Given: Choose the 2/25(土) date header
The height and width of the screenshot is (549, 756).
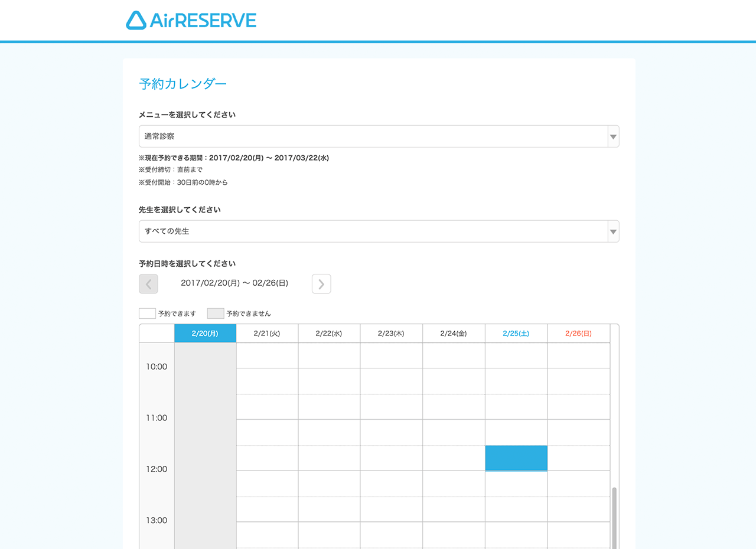Looking at the screenshot, I should tap(516, 334).
